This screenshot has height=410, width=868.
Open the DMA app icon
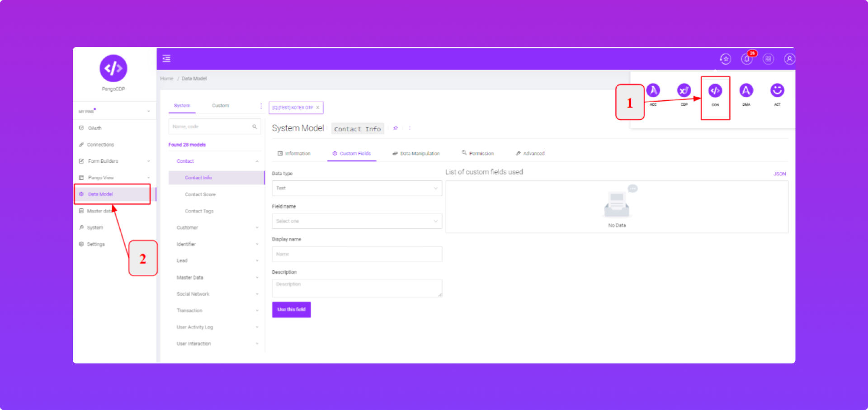746,91
